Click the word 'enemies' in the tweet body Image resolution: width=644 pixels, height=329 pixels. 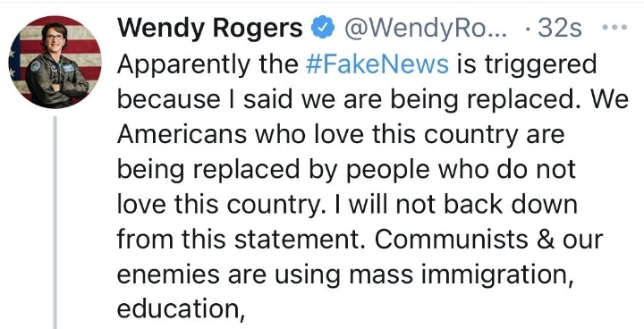[x=168, y=275]
